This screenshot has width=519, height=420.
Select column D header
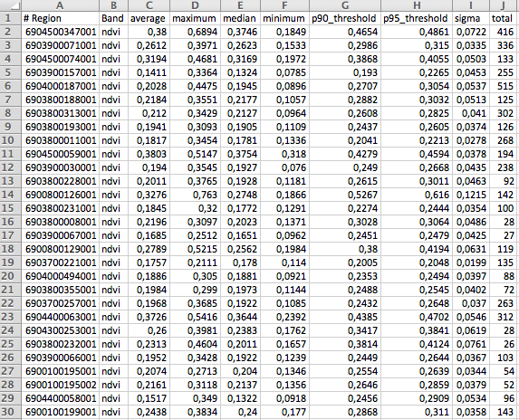pos(195,5)
